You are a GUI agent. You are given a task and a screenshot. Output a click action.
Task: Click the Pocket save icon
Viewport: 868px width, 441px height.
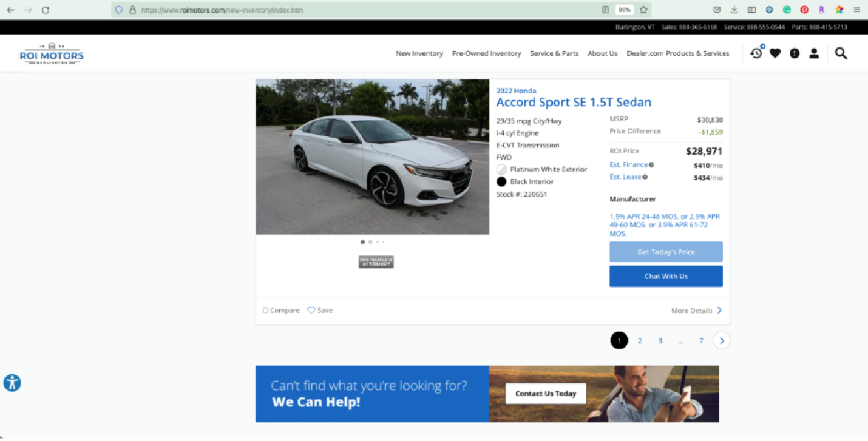[x=717, y=10]
